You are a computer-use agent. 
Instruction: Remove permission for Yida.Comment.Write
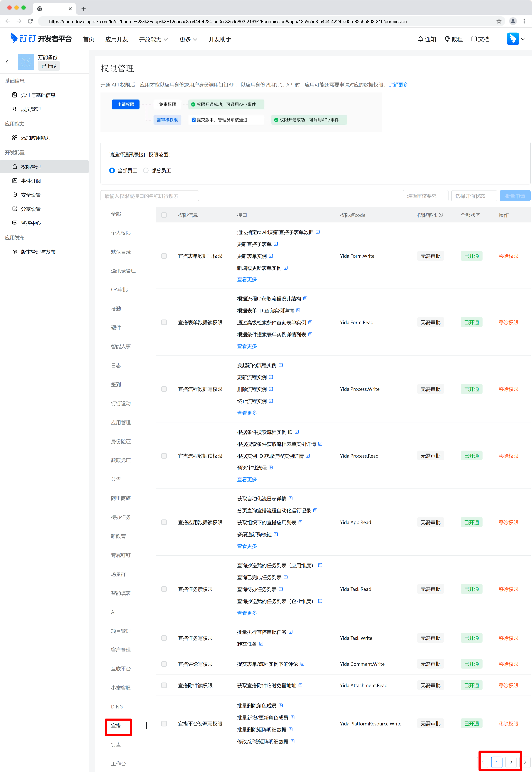tap(508, 664)
